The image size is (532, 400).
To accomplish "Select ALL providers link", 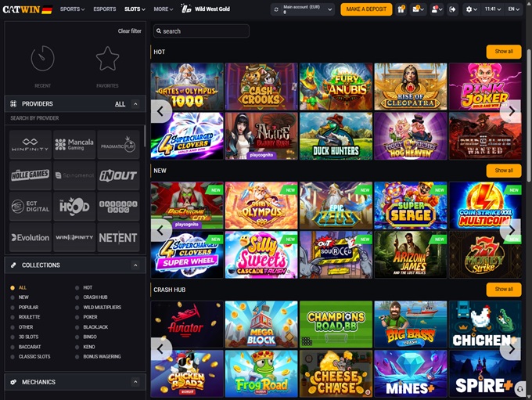I will pyautogui.click(x=120, y=104).
